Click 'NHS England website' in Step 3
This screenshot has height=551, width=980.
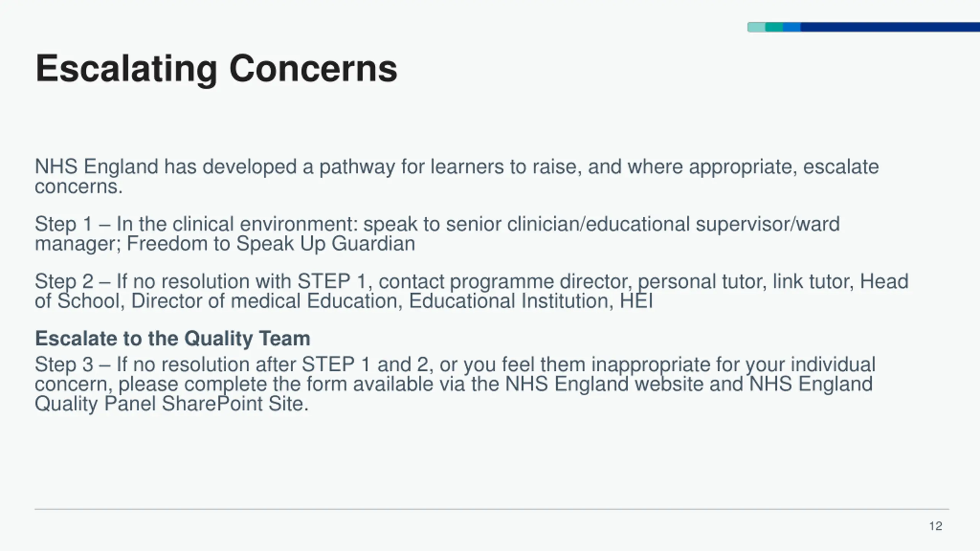tap(604, 384)
